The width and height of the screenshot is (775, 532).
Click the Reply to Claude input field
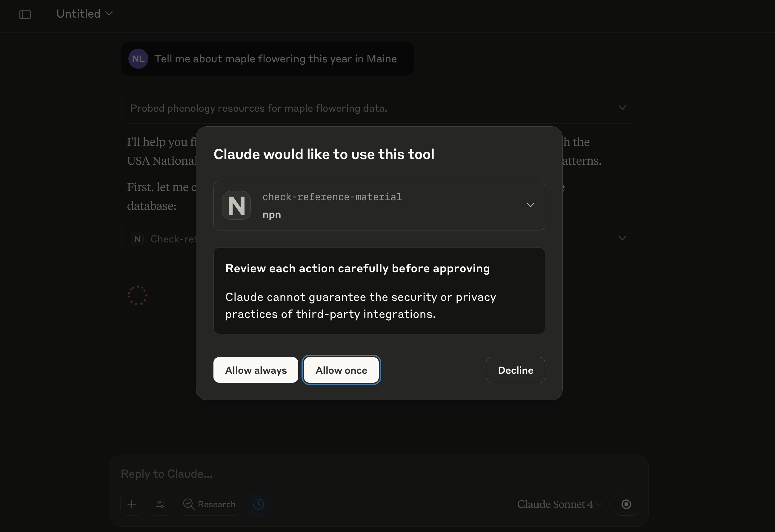(x=379, y=473)
